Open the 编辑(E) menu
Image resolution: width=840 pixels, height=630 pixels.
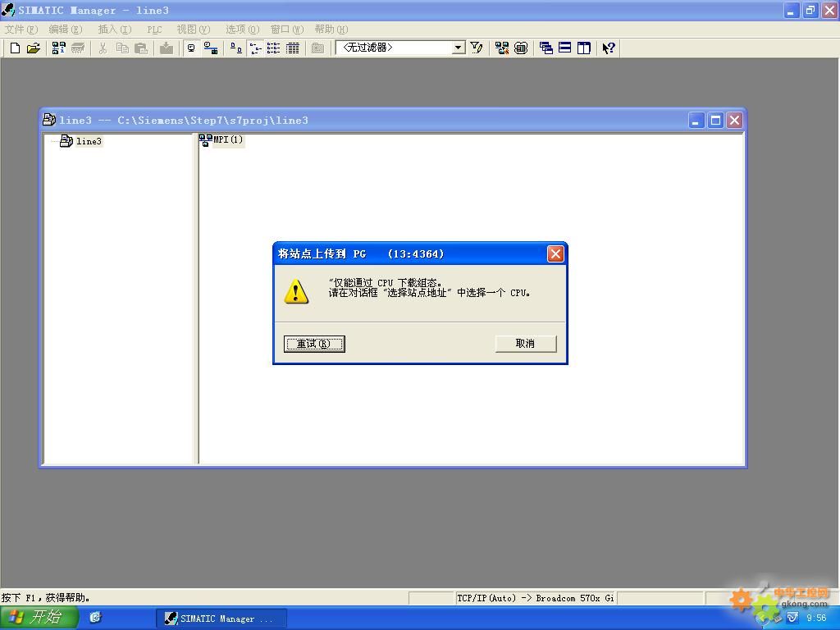click(66, 30)
